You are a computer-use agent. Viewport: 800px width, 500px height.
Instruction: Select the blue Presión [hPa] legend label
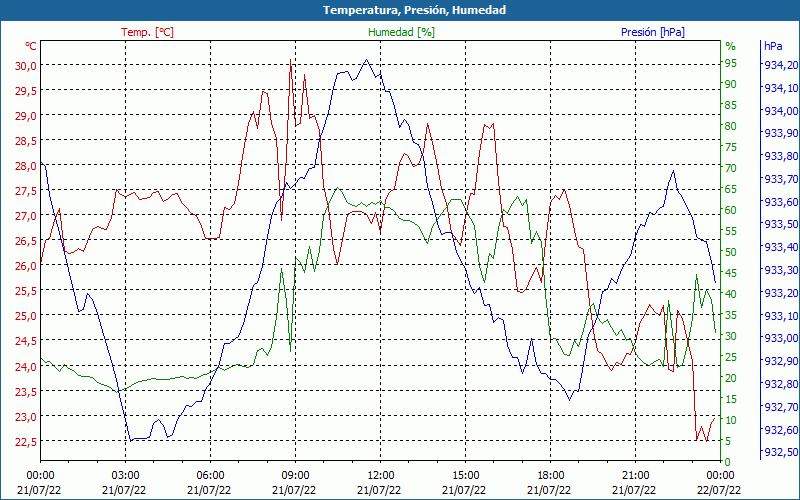[x=653, y=32]
